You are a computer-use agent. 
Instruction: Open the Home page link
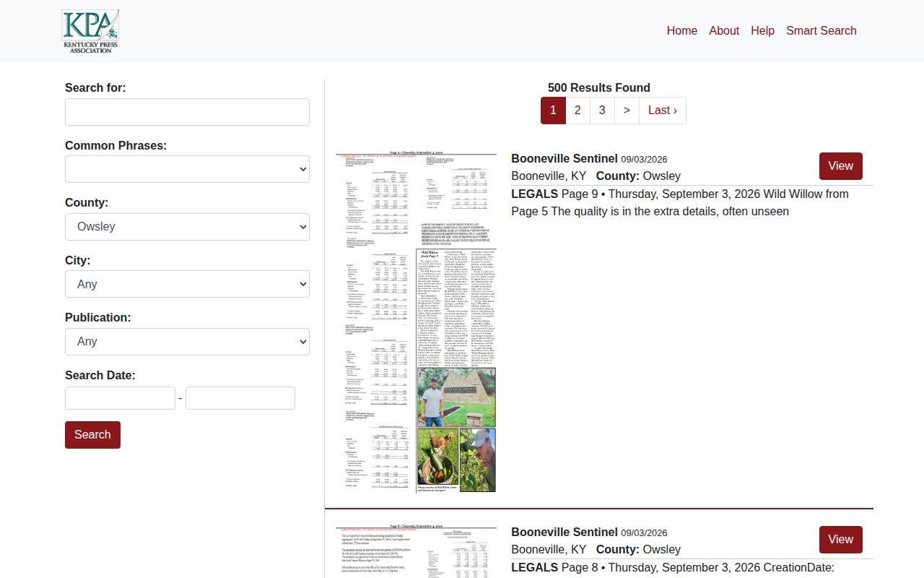tap(682, 30)
